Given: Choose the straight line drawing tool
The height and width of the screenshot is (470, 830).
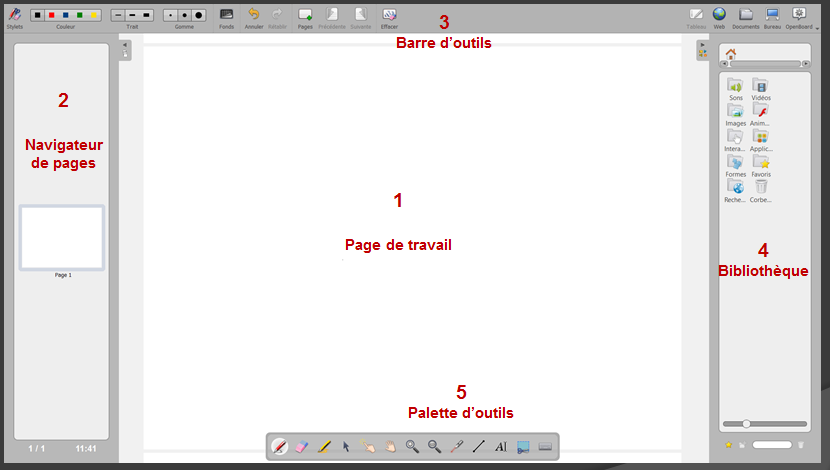Looking at the screenshot, I should [x=478, y=447].
